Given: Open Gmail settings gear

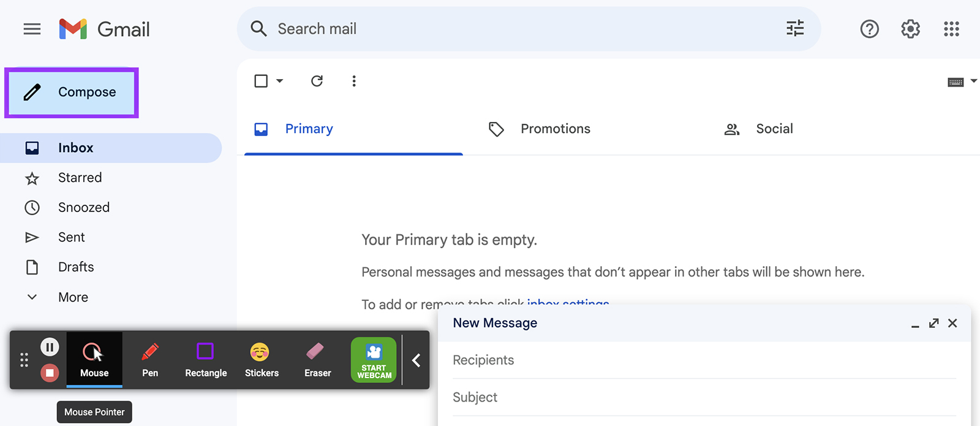Looking at the screenshot, I should 910,29.
